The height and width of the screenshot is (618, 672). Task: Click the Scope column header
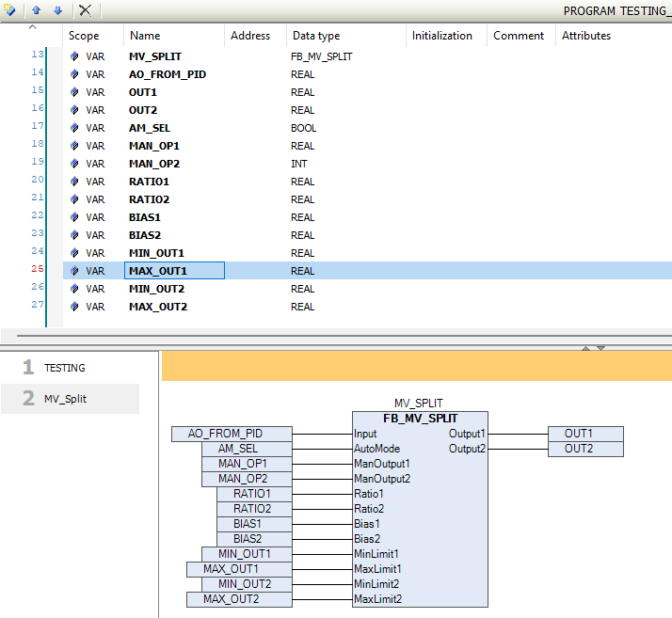[x=84, y=36]
